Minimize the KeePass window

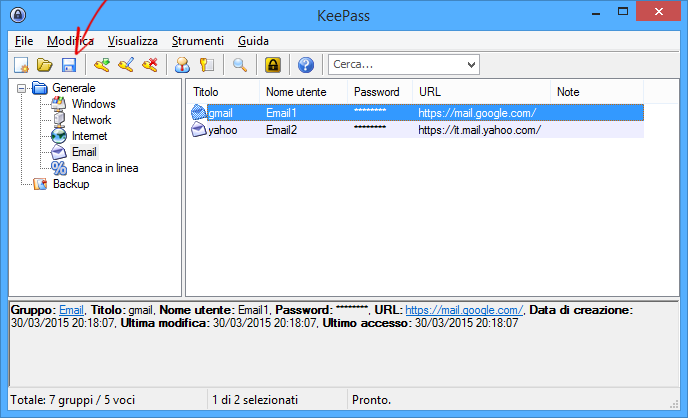tap(596, 12)
